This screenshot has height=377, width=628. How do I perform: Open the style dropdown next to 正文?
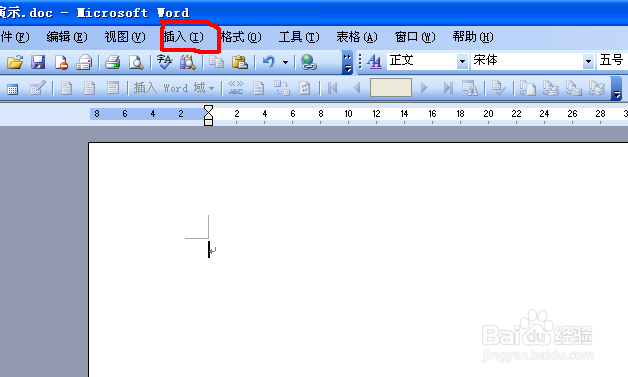pos(463,61)
